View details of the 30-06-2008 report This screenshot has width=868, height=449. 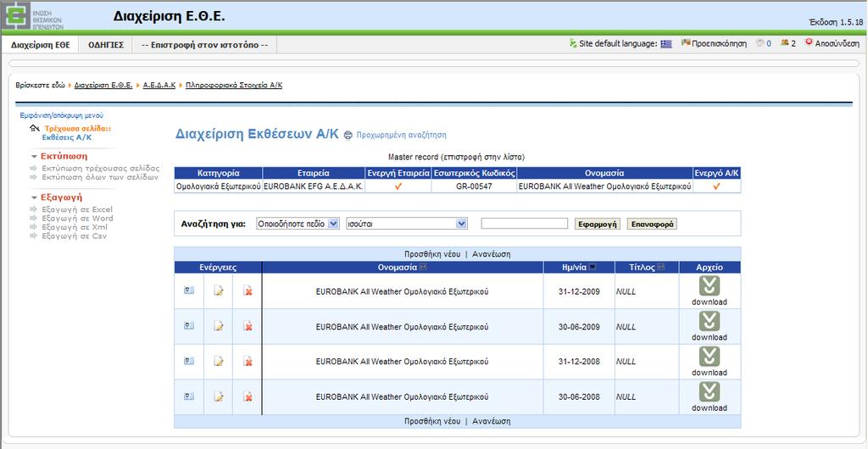click(189, 396)
